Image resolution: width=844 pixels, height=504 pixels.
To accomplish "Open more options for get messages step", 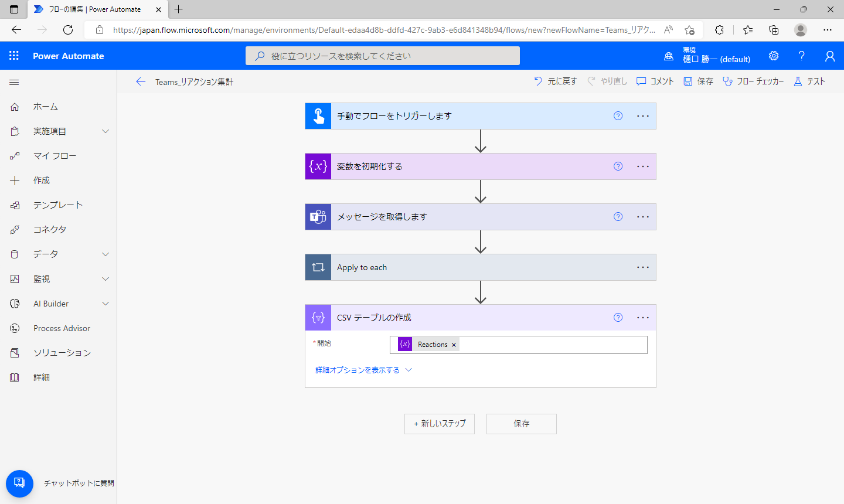I will 643,217.
